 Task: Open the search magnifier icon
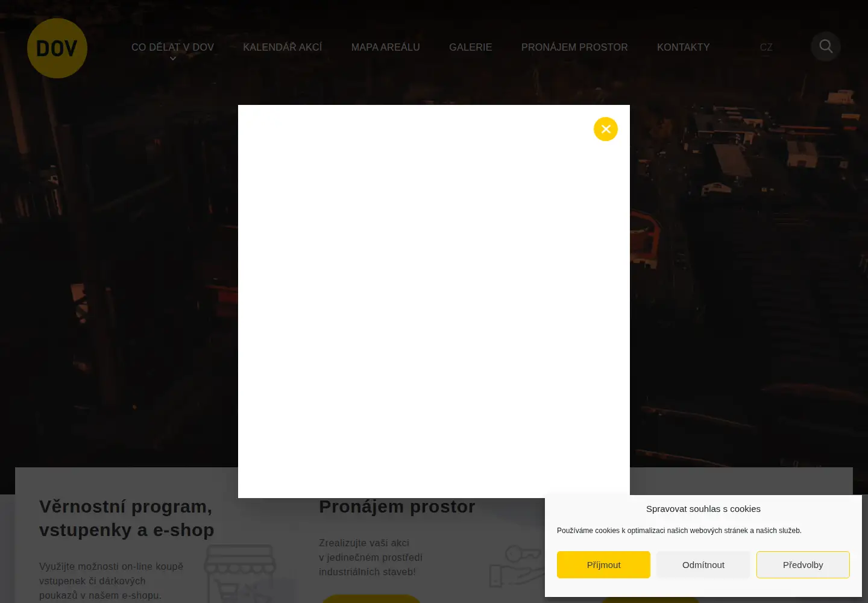tap(826, 46)
